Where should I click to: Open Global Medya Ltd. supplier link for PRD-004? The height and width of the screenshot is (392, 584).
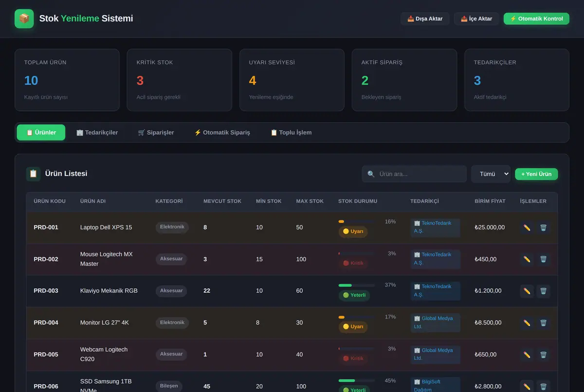click(435, 322)
